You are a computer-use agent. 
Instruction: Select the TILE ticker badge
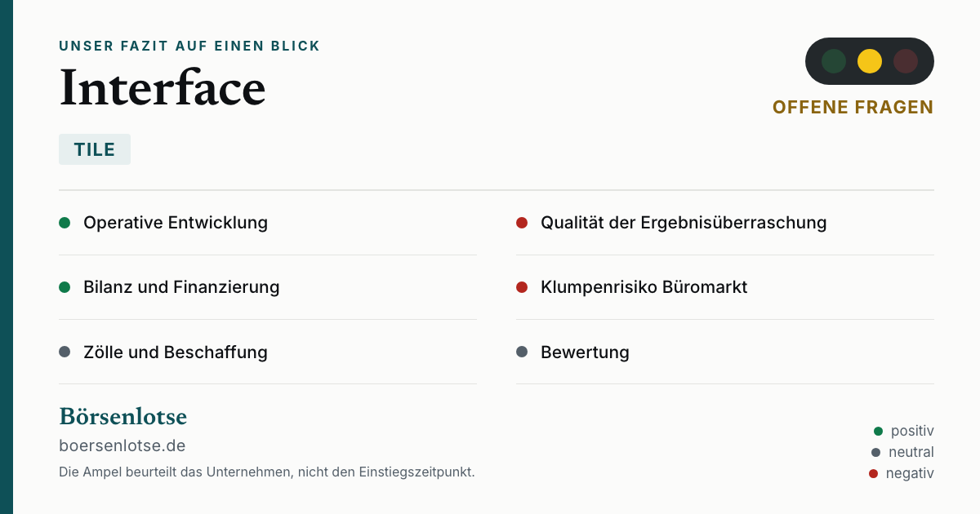tap(95, 149)
